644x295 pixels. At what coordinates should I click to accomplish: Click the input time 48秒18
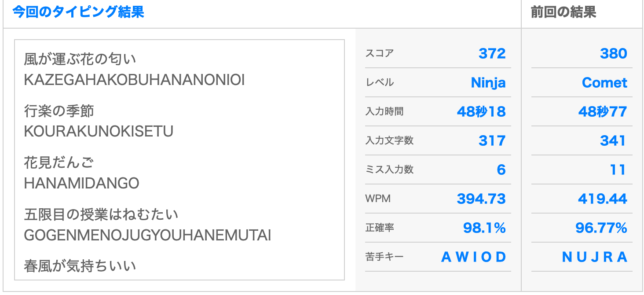coord(481,111)
